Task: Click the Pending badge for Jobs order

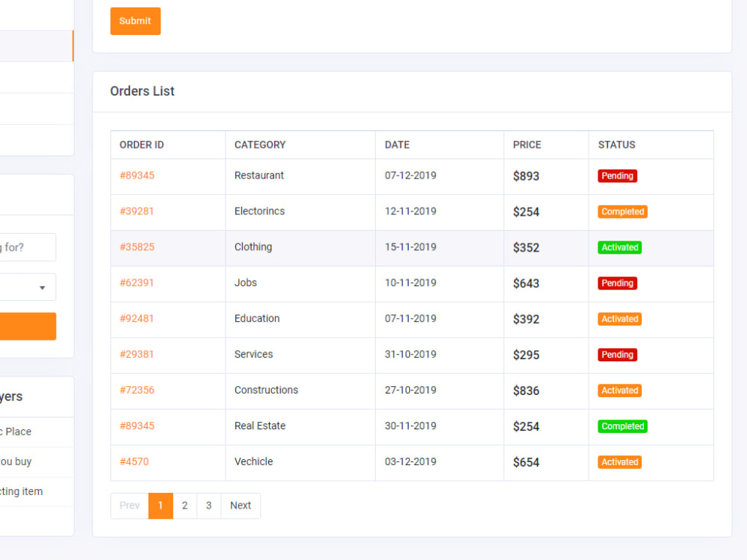Action: [x=618, y=283]
